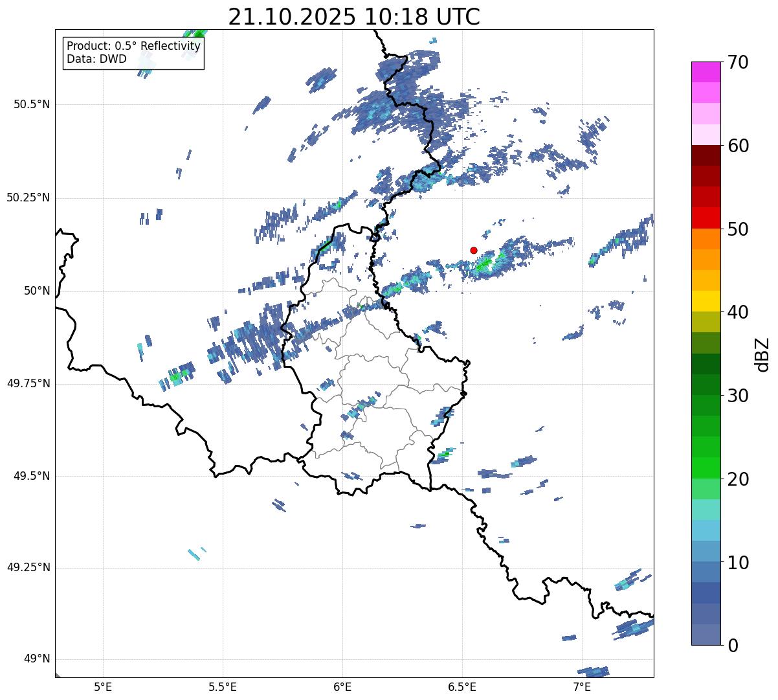Click the 49.75°N latitude label
The height and width of the screenshot is (700, 778).
28,383
